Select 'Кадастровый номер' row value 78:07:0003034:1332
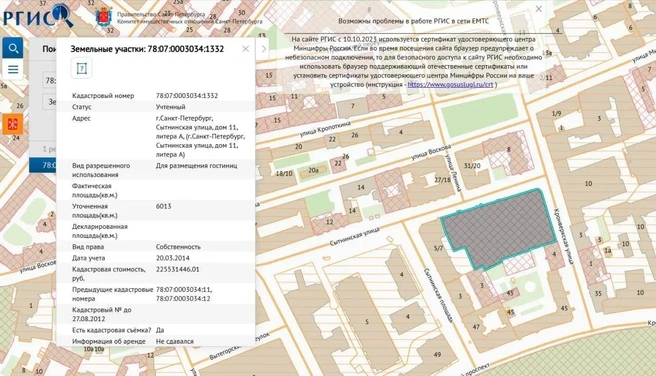 pos(187,96)
